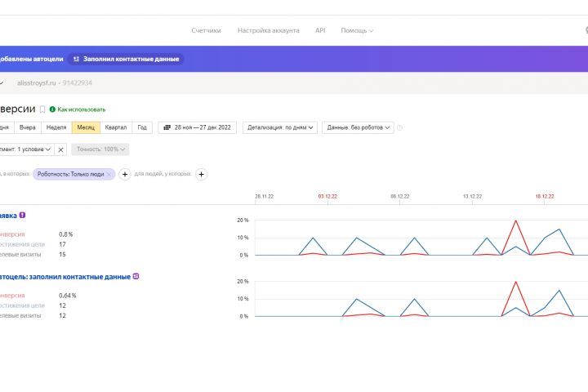This screenshot has height=392, width=588.
Task: Click the calendar icon in the date range
Action: (167, 127)
